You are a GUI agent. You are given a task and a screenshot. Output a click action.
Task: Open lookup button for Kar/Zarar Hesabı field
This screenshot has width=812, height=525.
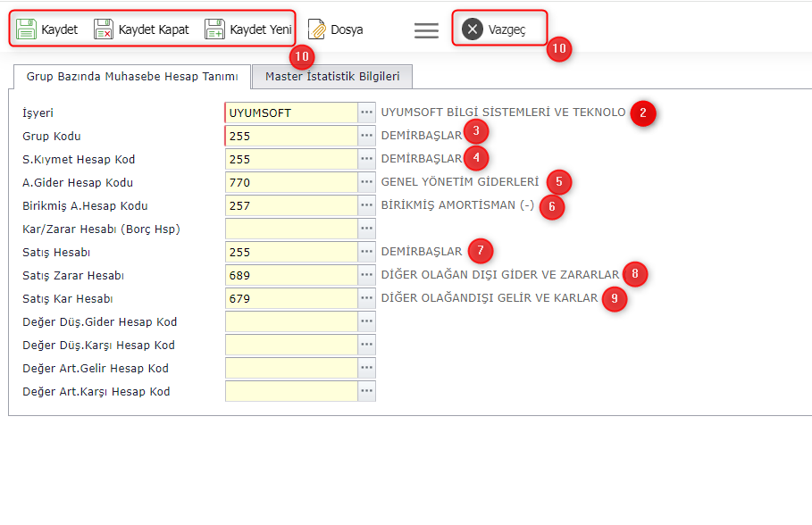366,229
